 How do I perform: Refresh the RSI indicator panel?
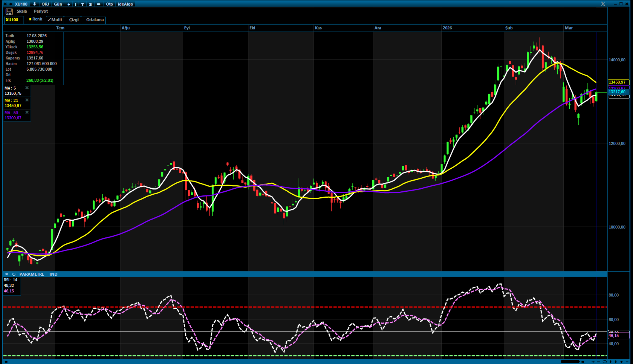14,274
